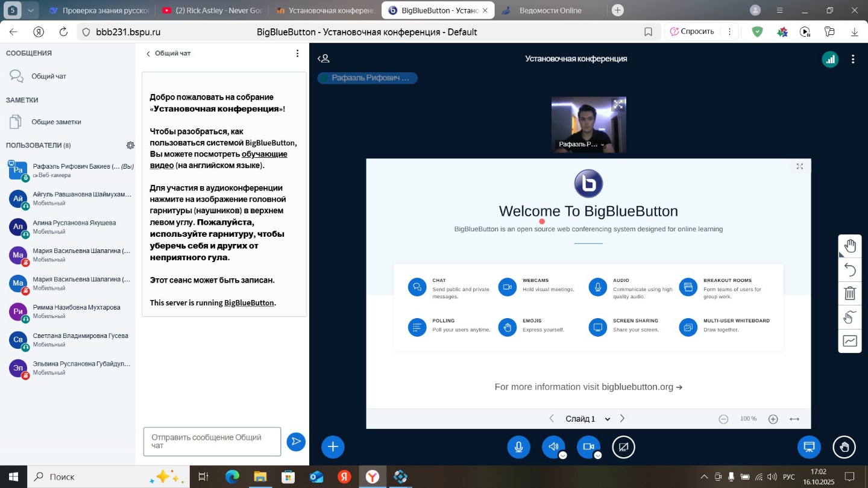Open the plus Actions button
Image resolution: width=868 pixels, height=488 pixels.
click(333, 447)
